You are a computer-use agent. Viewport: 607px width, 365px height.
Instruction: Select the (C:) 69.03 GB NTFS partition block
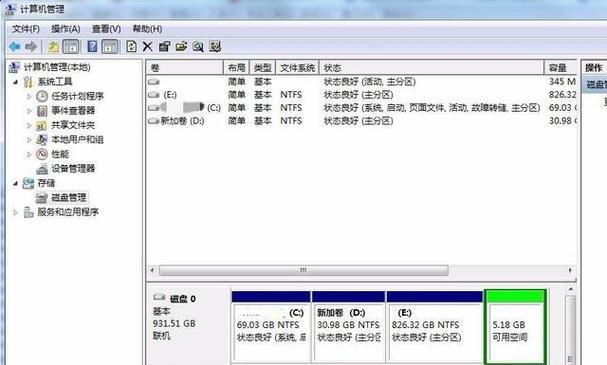[271, 327]
